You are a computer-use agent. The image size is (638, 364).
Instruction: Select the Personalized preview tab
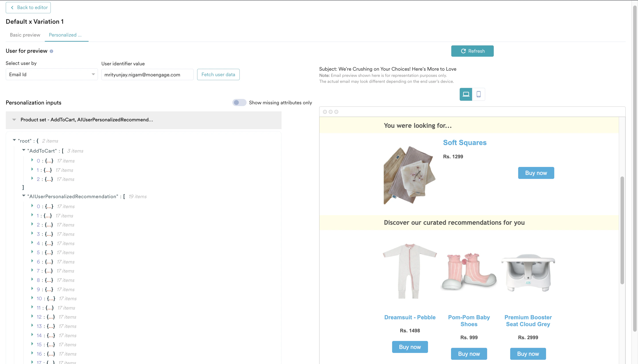[65, 35]
